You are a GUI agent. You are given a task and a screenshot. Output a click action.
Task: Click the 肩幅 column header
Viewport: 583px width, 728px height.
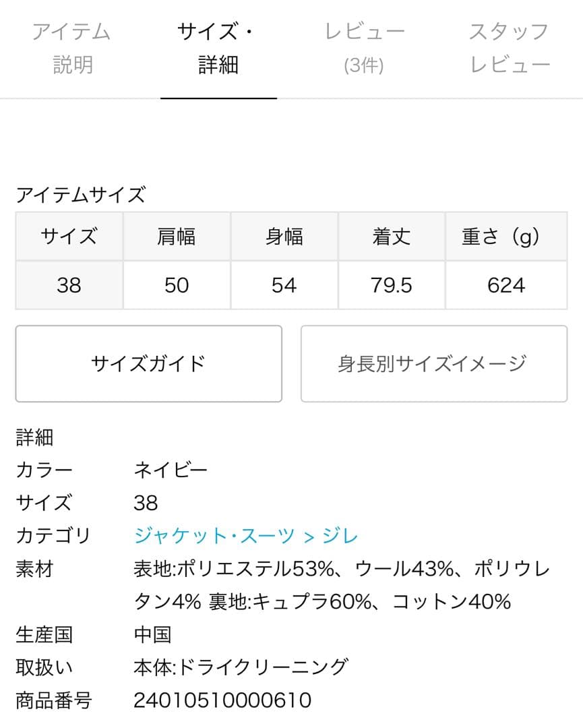[177, 237]
